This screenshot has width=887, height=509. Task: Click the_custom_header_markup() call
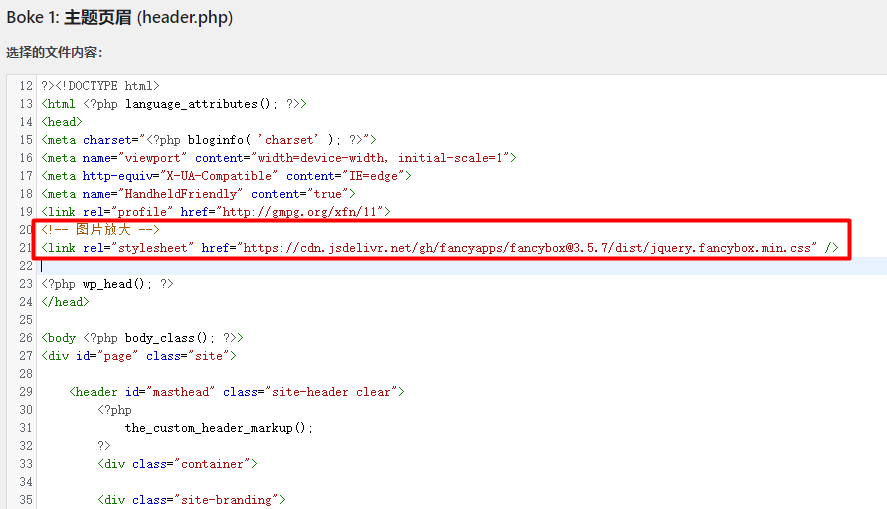coord(218,428)
